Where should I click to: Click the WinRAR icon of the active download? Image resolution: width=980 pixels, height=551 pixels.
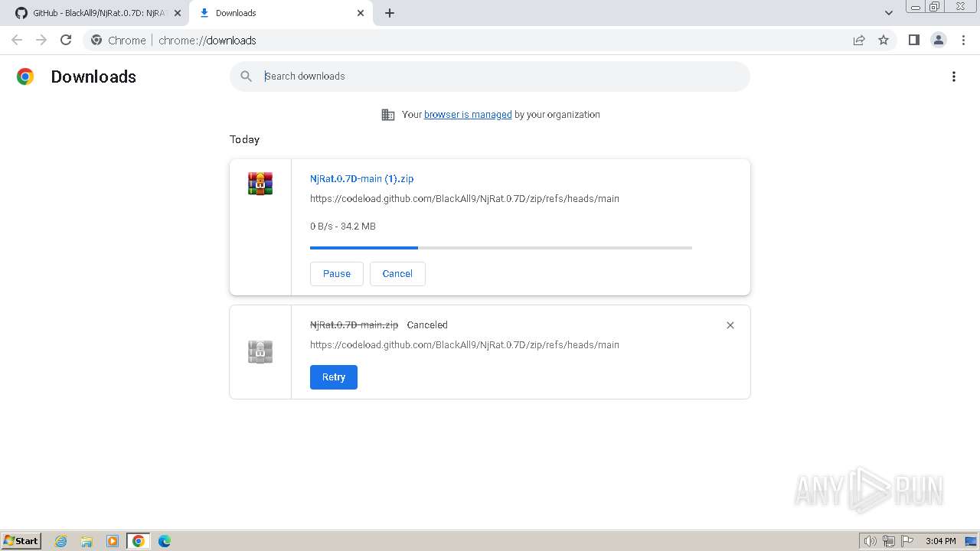coord(260,184)
